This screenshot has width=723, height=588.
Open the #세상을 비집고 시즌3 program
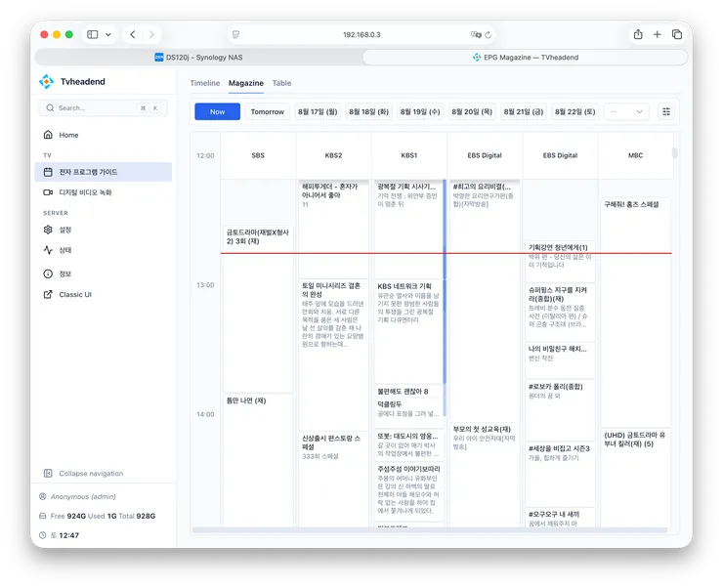560,474
